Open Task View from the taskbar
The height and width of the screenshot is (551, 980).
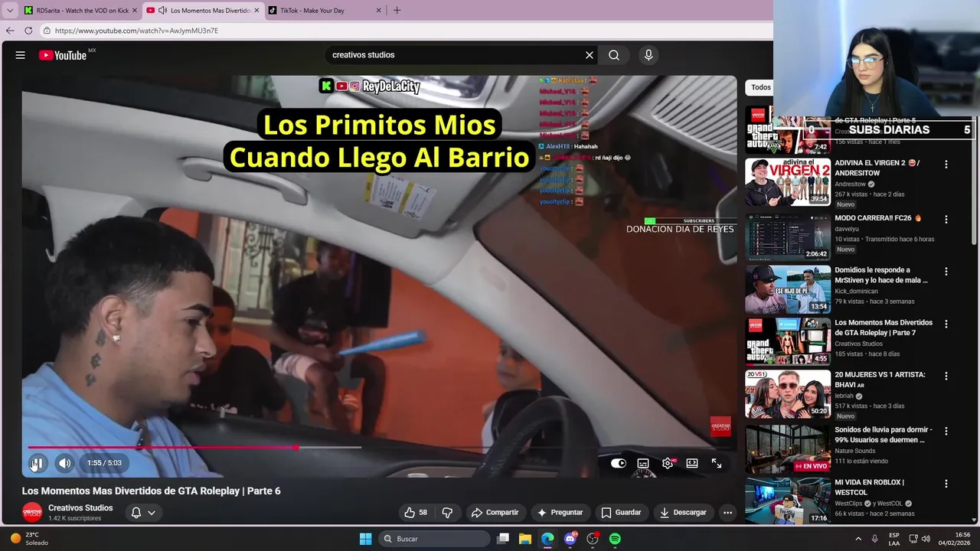click(503, 539)
